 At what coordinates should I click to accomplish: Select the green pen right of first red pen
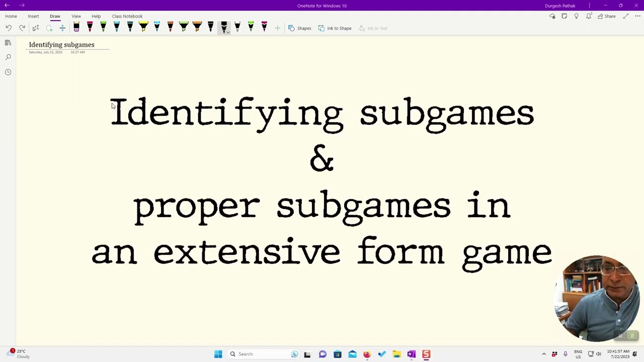[103, 27]
